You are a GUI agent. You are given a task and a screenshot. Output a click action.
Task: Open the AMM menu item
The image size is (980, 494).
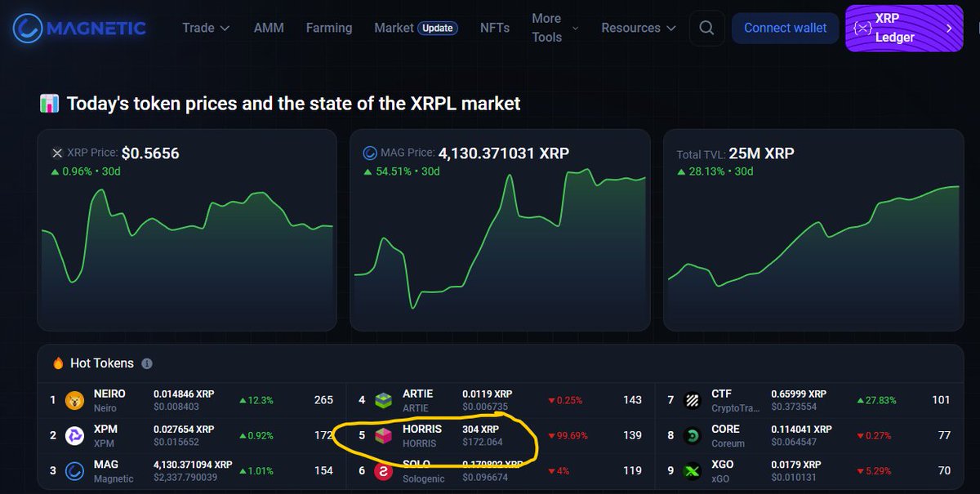pyautogui.click(x=269, y=28)
